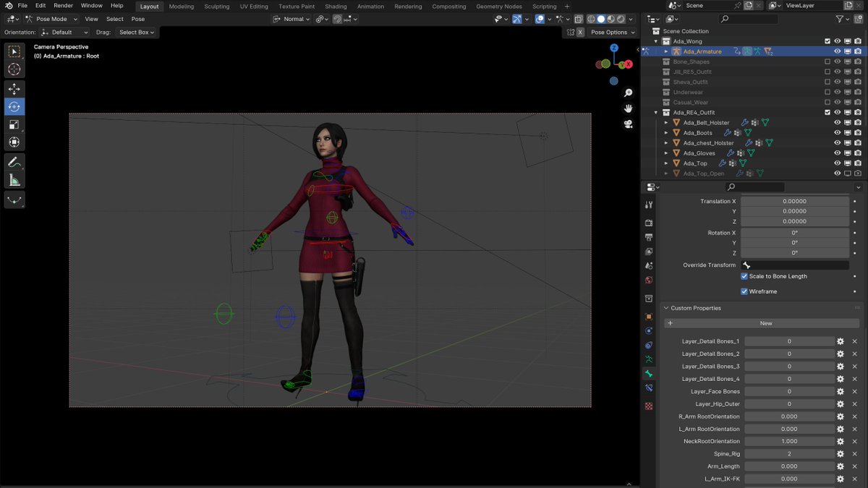Select the Select Box tool in toolbar
Viewport: 868px width, 488px height.
[x=14, y=52]
